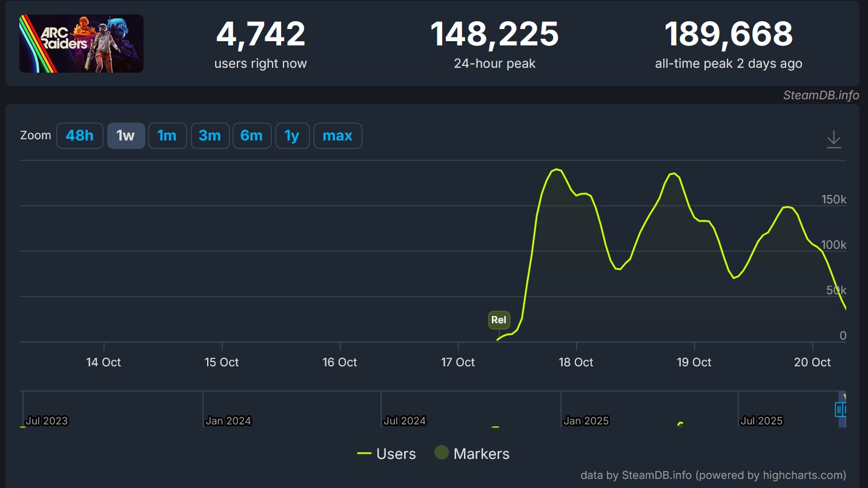
Task: Select the 1w zoom range
Action: [x=126, y=136]
